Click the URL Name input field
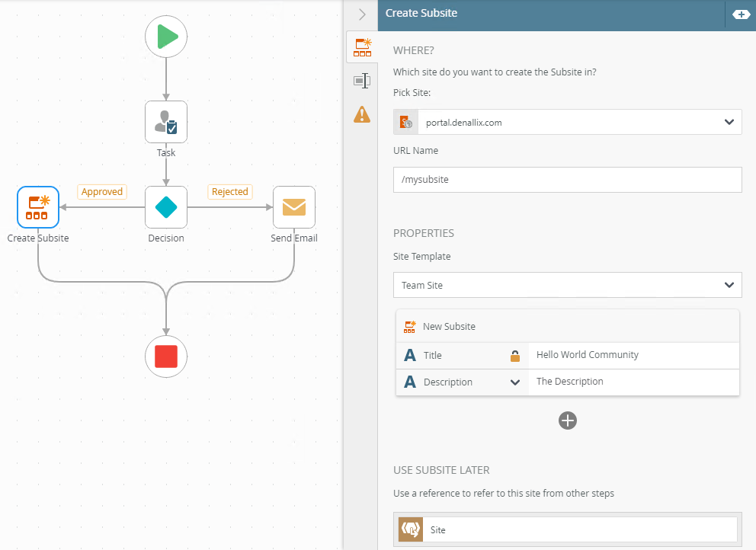This screenshot has width=756, height=550. 567,180
